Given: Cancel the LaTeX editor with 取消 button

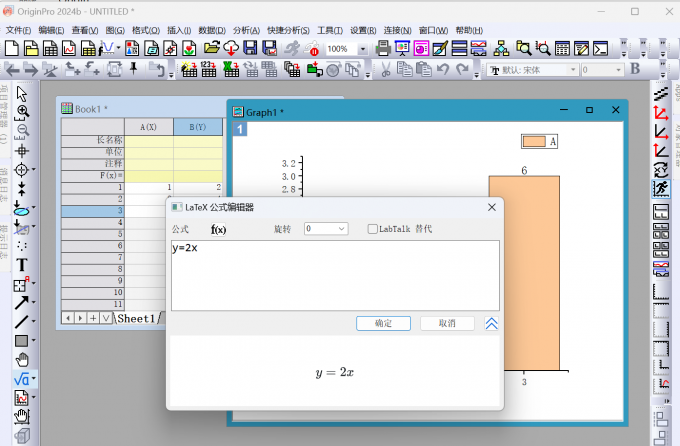Looking at the screenshot, I should 447,323.
